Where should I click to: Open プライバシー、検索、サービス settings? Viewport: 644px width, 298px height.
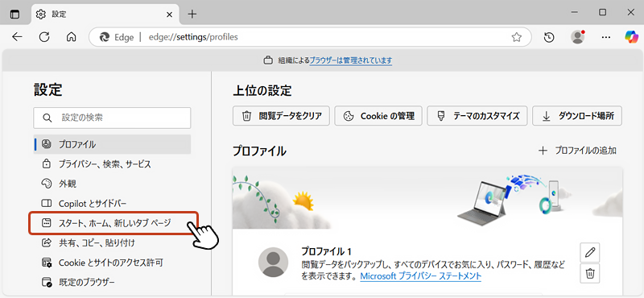click(x=112, y=164)
